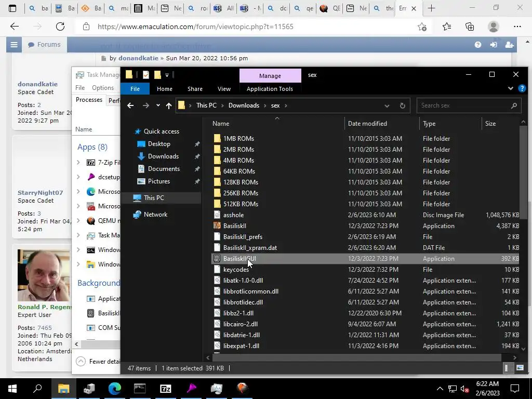Click the Explorer forward navigation arrow
The image size is (532, 399).
[x=146, y=105]
